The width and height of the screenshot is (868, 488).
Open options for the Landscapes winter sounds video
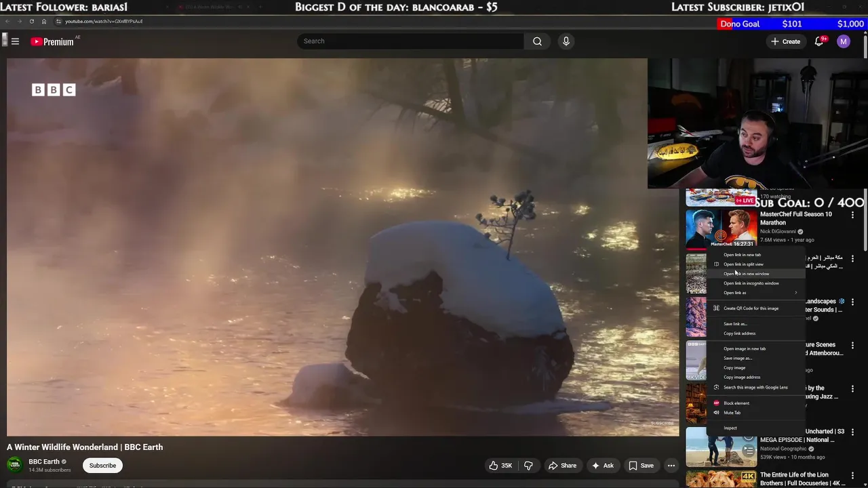(852, 302)
